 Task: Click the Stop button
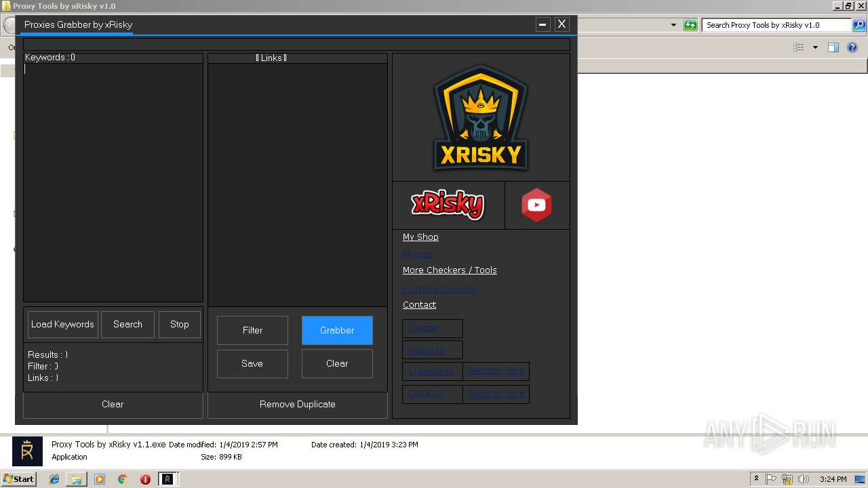point(180,325)
